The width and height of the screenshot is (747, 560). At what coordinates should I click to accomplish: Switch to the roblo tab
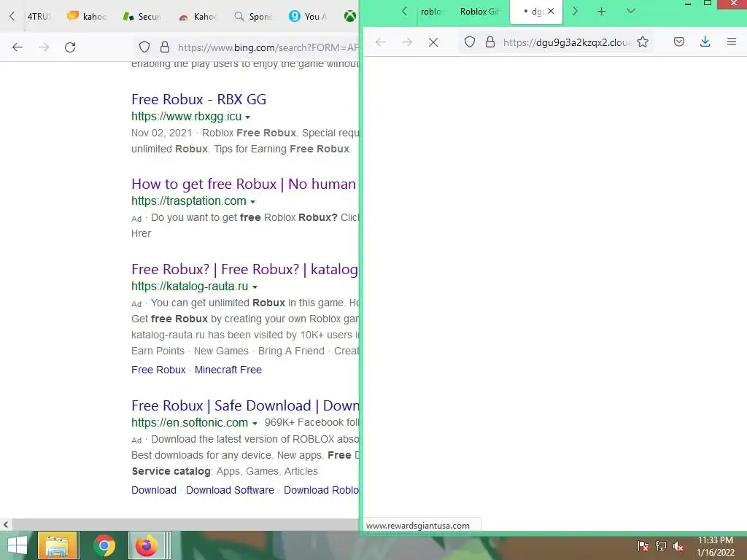(x=430, y=12)
